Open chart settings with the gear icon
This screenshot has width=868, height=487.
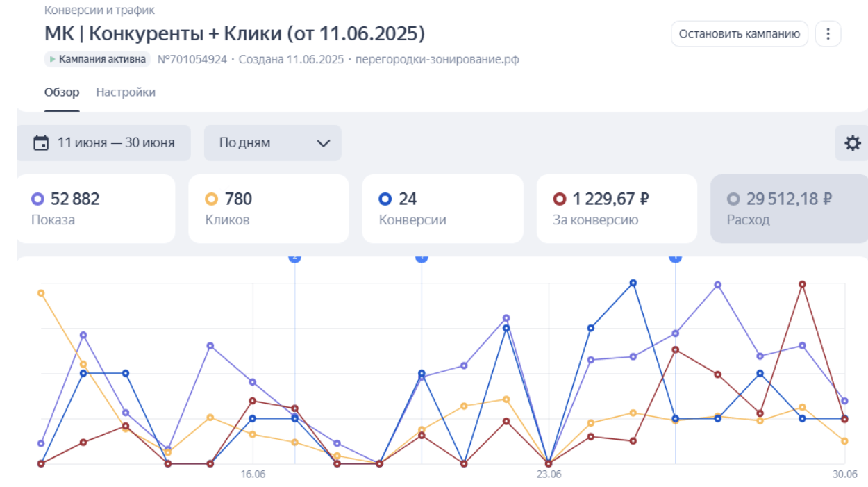click(x=852, y=143)
